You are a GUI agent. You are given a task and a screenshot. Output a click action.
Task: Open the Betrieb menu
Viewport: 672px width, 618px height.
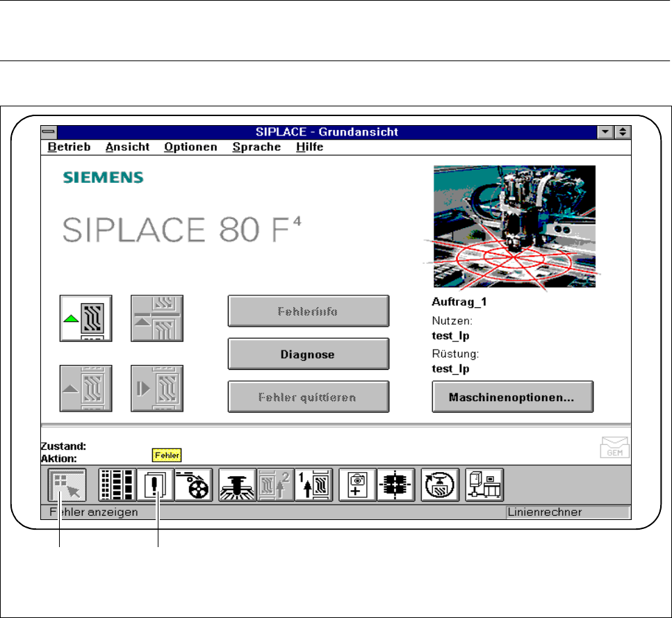click(x=69, y=147)
